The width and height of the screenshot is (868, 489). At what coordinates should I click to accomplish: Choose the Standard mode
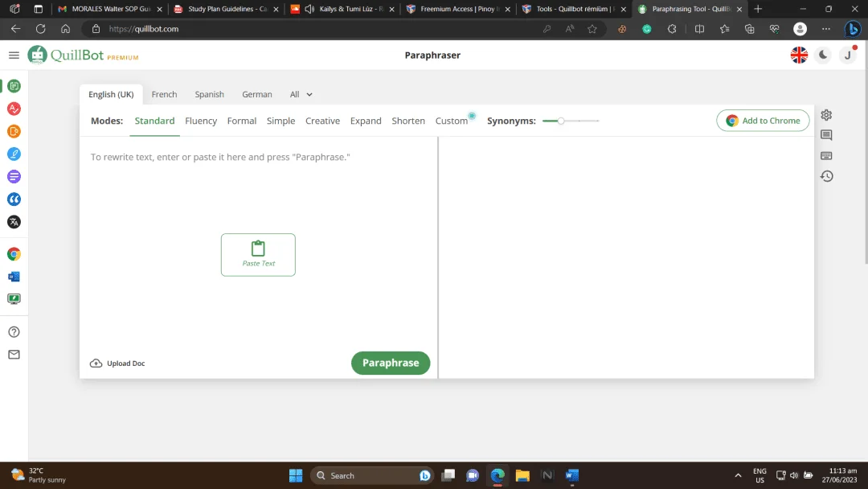coord(154,121)
